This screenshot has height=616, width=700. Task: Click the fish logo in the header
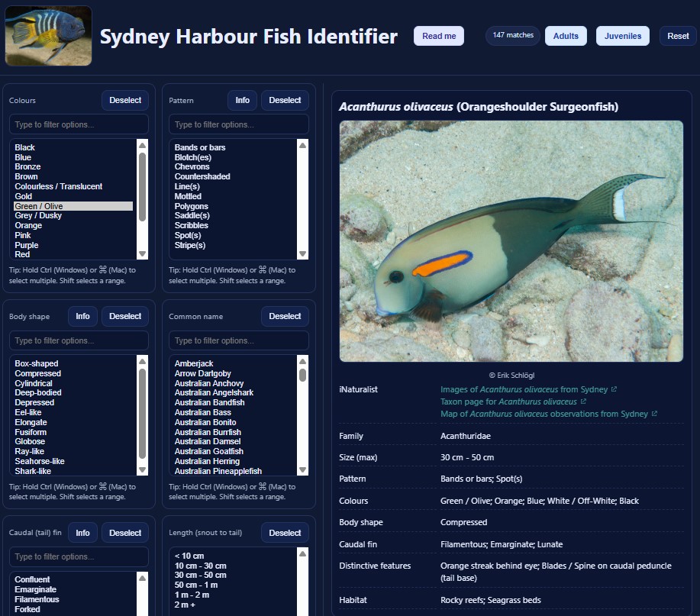coord(48,36)
